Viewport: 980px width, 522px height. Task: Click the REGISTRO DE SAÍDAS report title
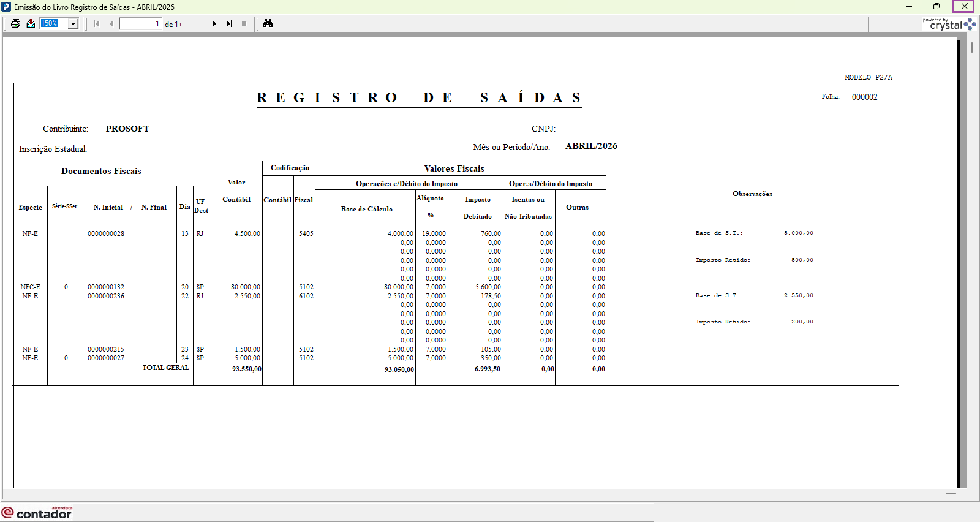pyautogui.click(x=419, y=98)
